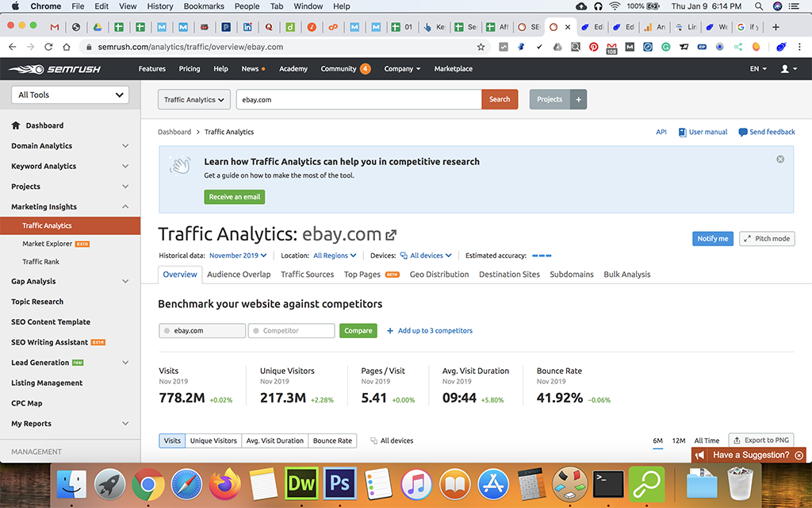Open a new Chrome tab

point(776,27)
